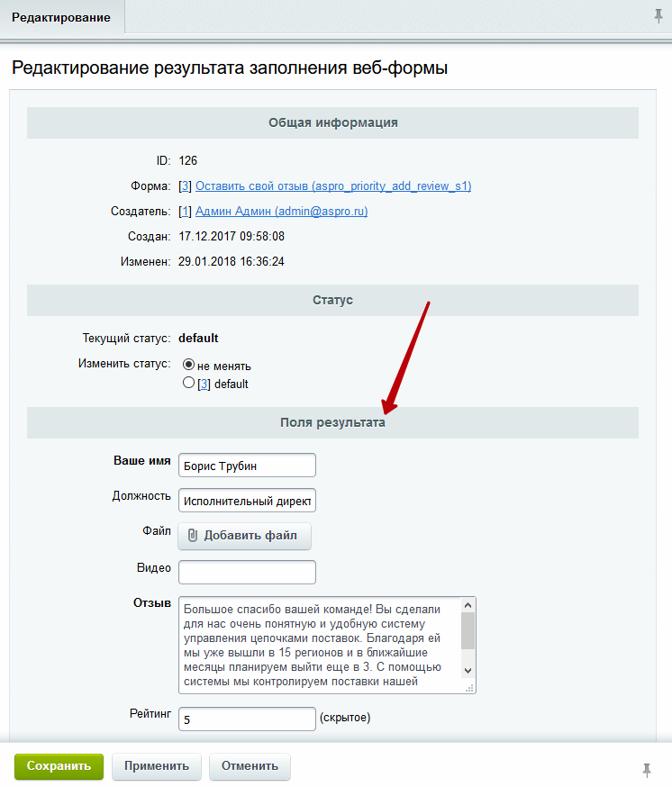Click the paperclip icon on the Добавить файл button

click(x=193, y=536)
